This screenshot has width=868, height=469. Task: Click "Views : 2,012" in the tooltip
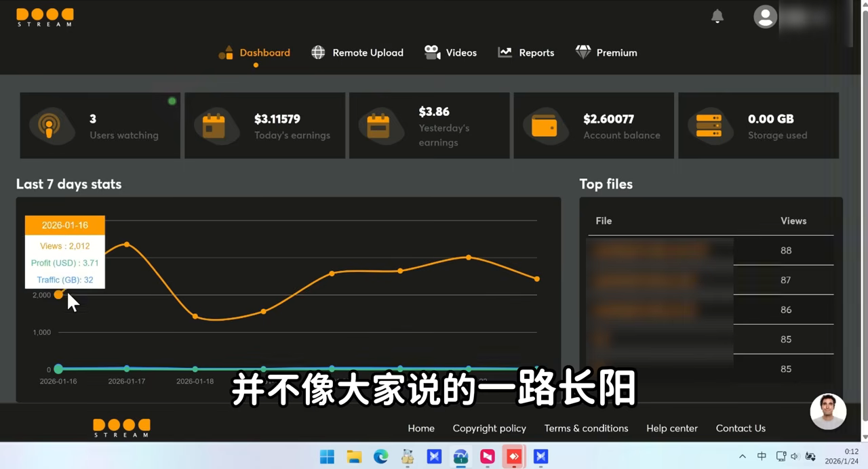pos(65,246)
